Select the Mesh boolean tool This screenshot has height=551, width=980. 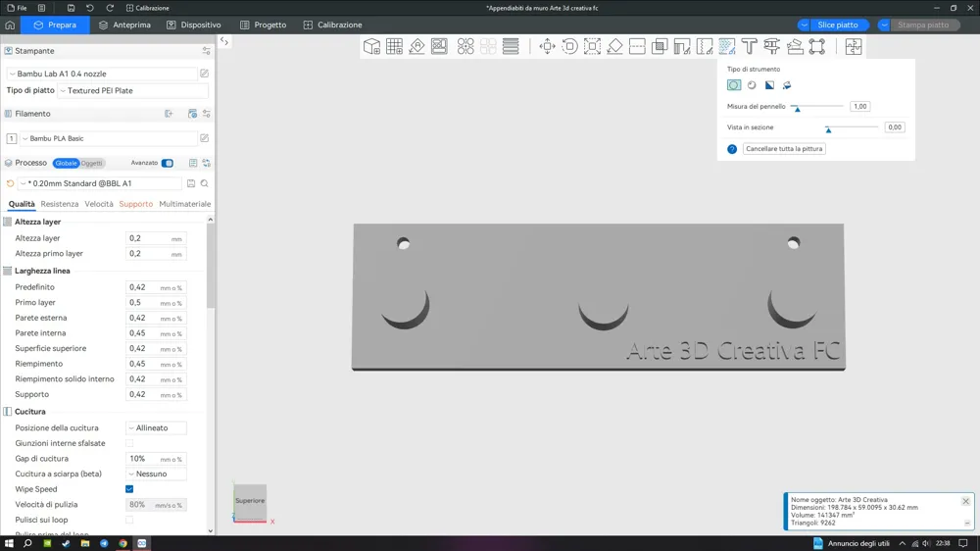(x=660, y=46)
